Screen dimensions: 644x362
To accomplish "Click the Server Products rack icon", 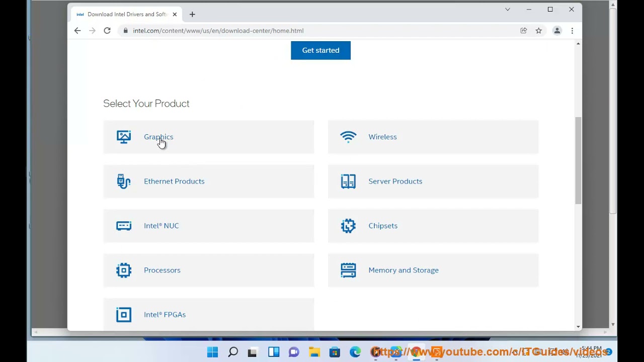I will pyautogui.click(x=348, y=181).
